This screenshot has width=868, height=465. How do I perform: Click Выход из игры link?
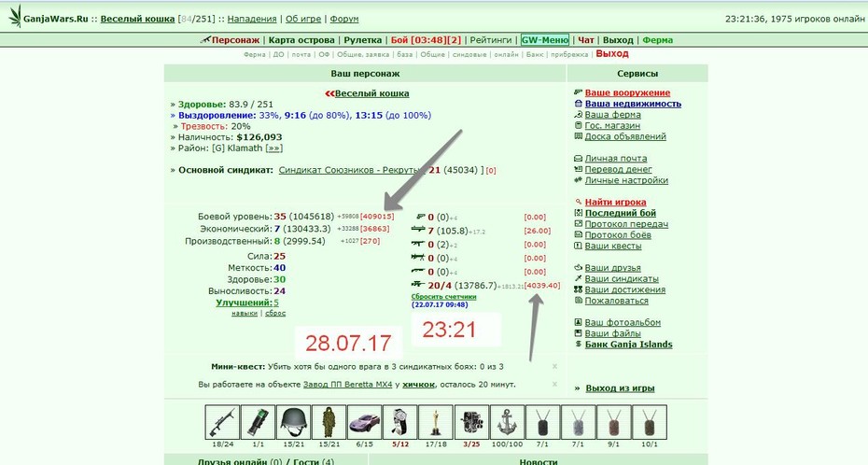[620, 388]
